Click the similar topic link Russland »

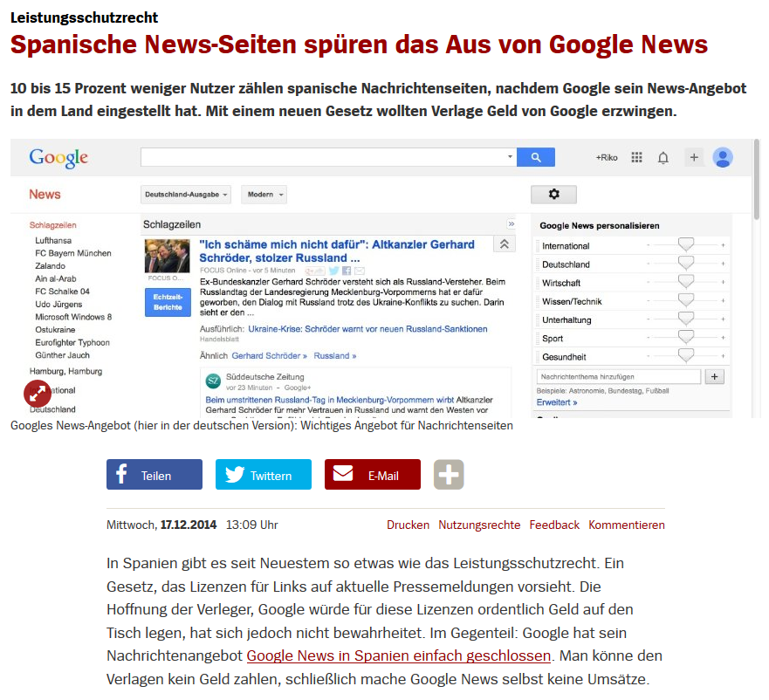(x=335, y=355)
